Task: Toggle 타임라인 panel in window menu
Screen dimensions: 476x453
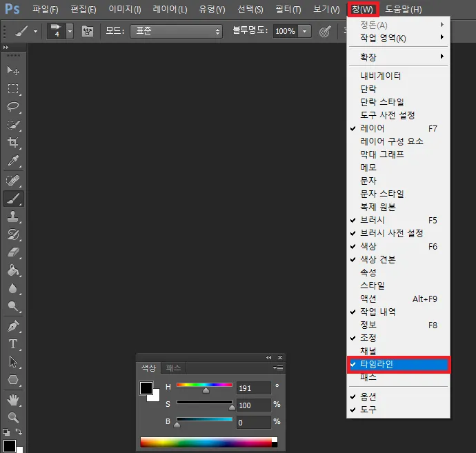Action: click(398, 364)
